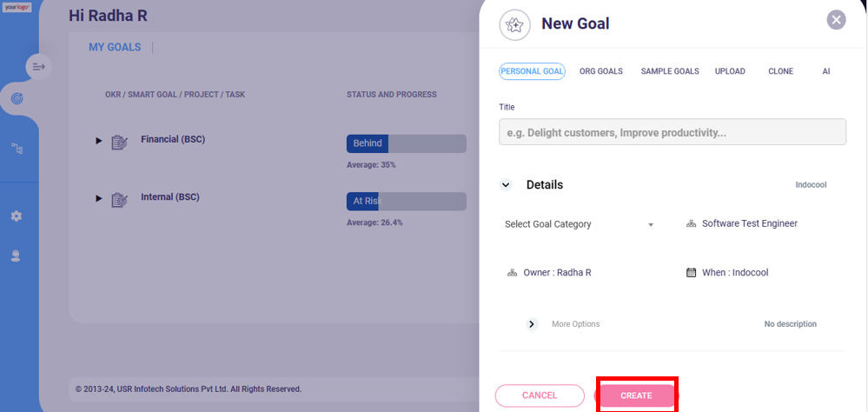Click the Owner : Radha R org icon
This screenshot has height=412, width=868.
pyautogui.click(x=512, y=273)
